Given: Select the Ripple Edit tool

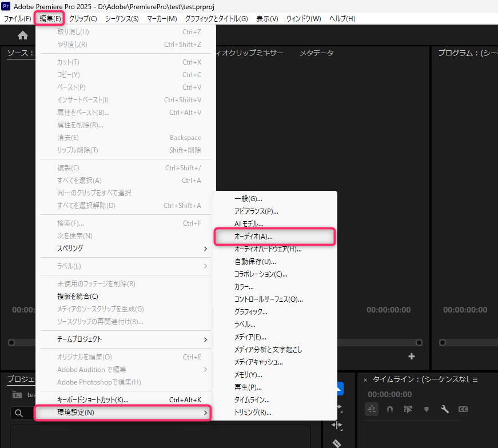Looking at the screenshot, I should [337, 425].
